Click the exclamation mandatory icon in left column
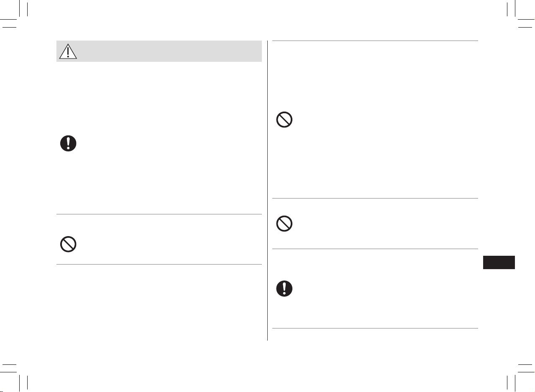The image size is (535, 392). (x=68, y=143)
